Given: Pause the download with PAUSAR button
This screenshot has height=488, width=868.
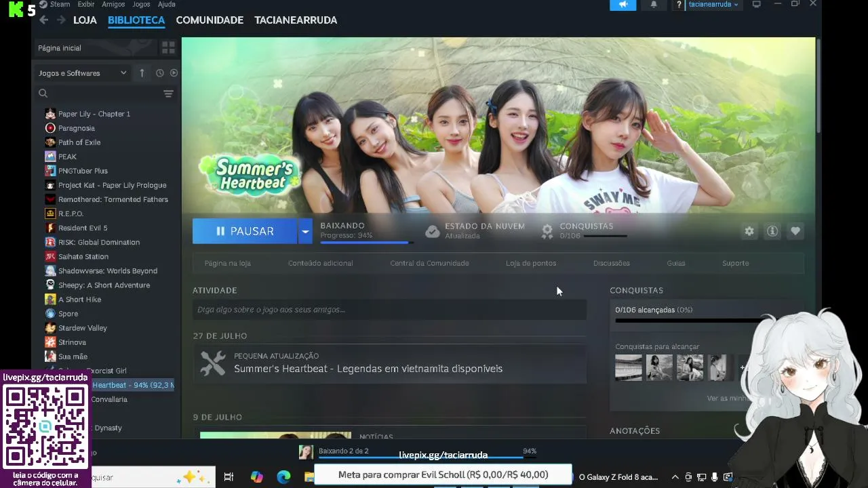Looking at the screenshot, I should coord(245,231).
